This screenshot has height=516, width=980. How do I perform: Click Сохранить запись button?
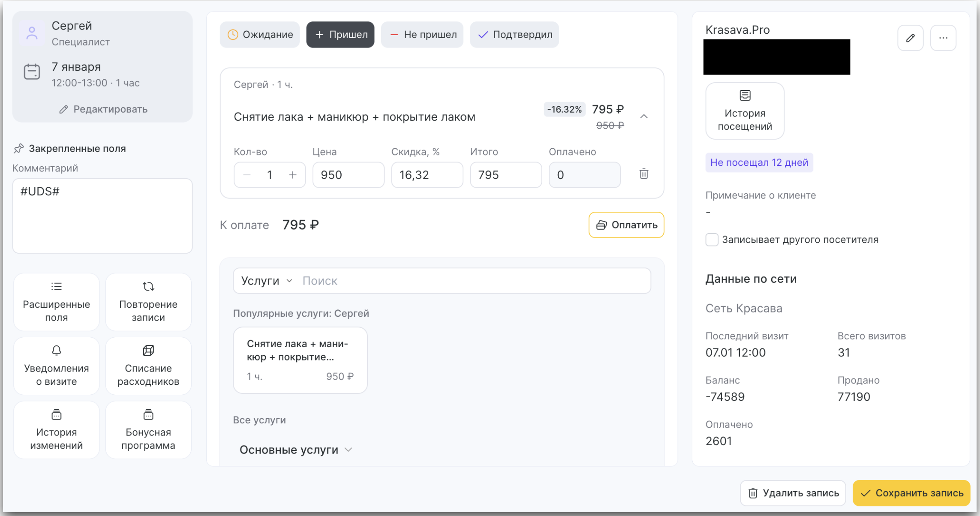pos(911,493)
